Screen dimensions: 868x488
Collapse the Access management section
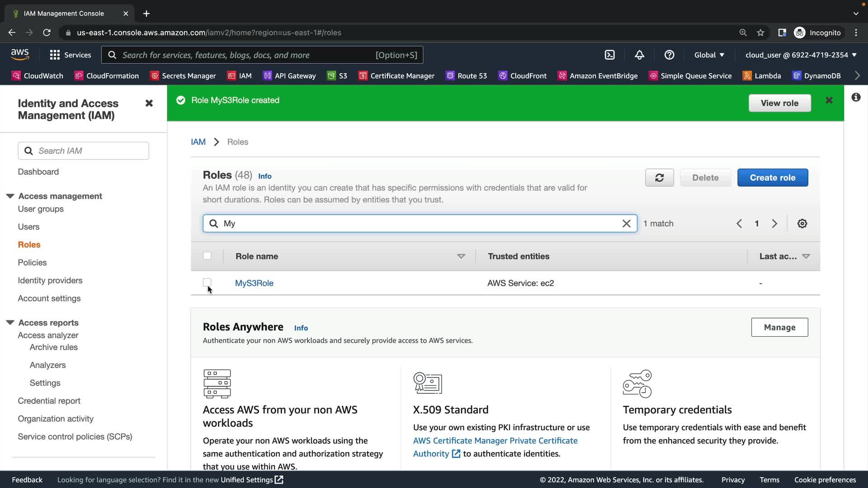tap(10, 196)
